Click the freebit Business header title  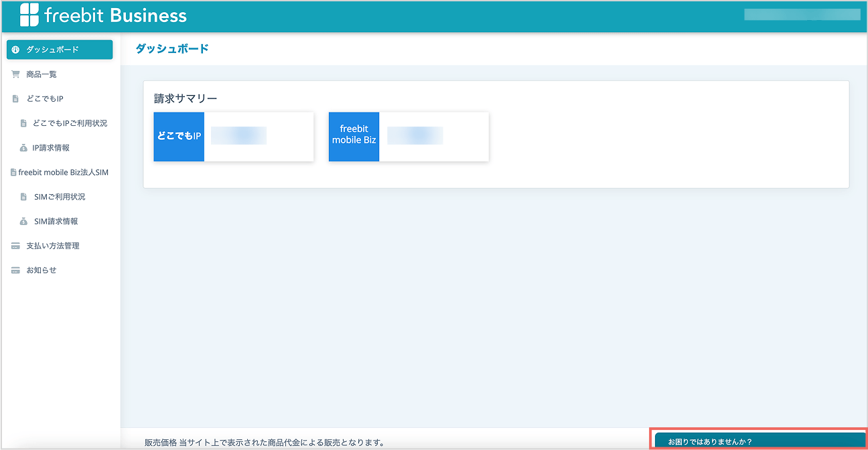(x=116, y=15)
